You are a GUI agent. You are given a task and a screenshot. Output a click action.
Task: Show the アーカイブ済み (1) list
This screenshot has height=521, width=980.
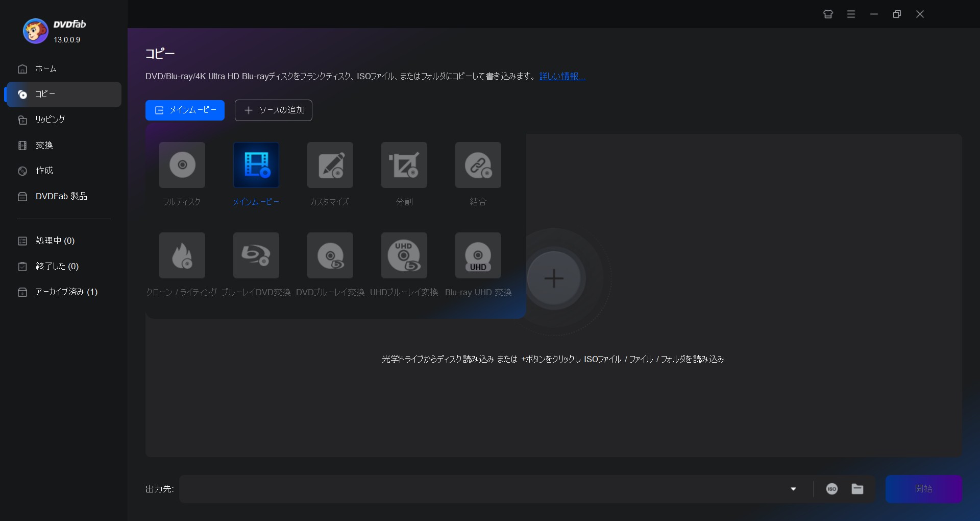click(64, 292)
